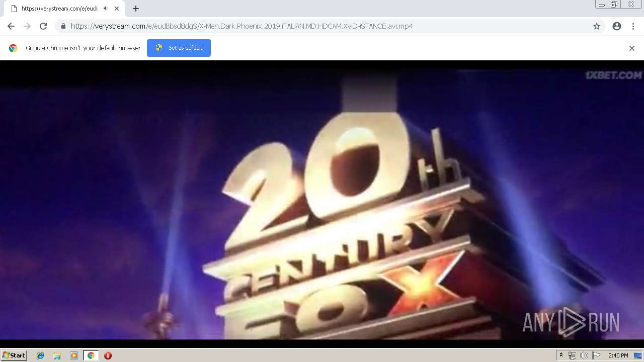Screen dimensions: 644x362
Task: Open a new tab
Action: 136,9
